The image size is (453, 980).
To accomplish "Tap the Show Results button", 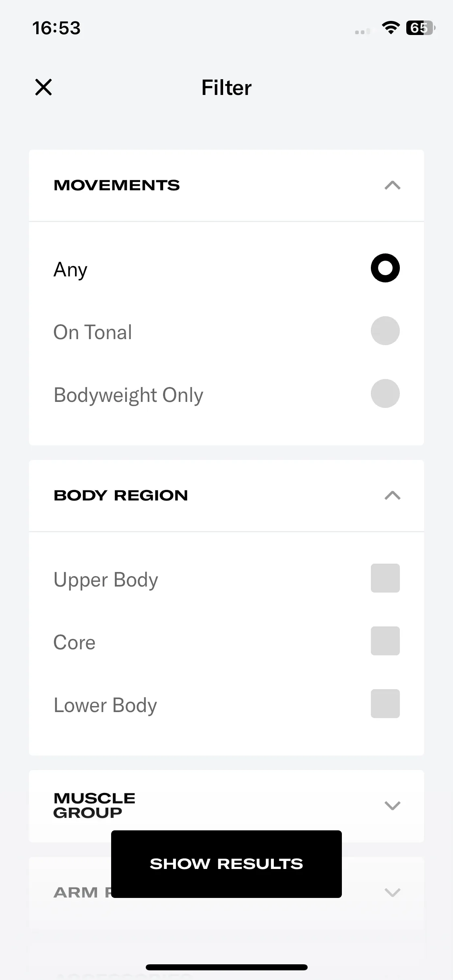I will point(226,864).
